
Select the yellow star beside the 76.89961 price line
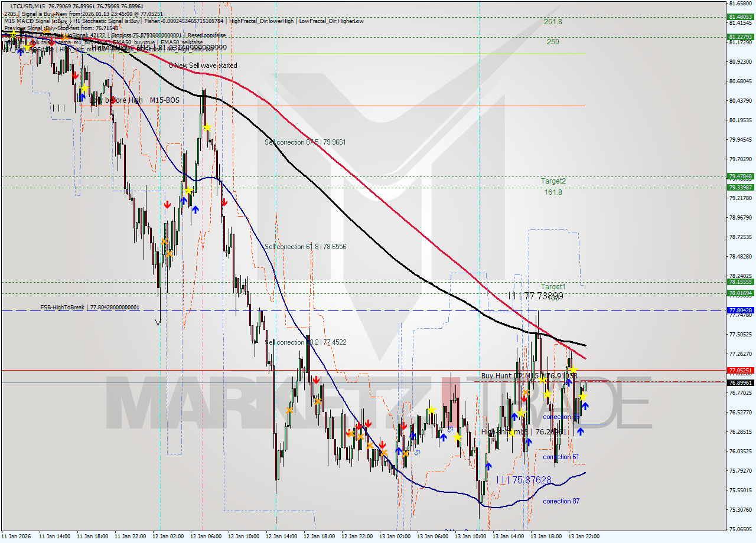pyautogui.click(x=542, y=380)
